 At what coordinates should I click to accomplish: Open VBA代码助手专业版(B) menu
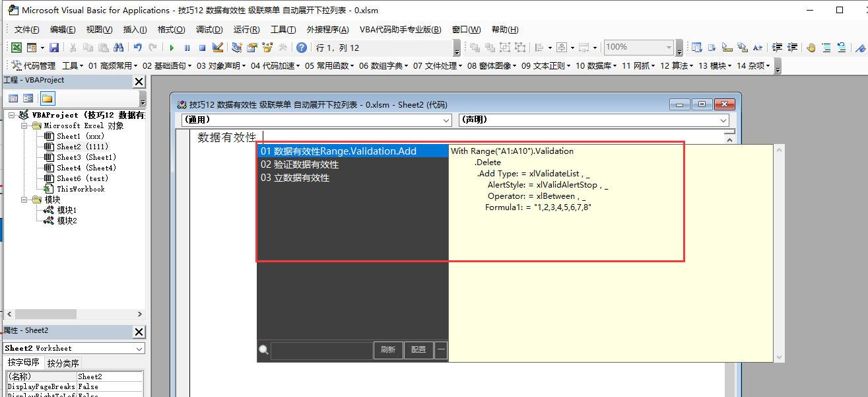[400, 30]
